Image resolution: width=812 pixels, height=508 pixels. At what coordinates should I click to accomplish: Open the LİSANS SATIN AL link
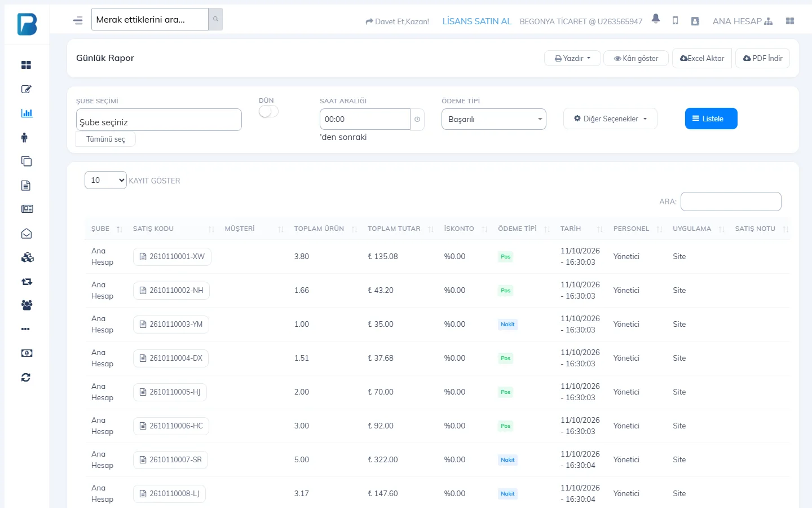pyautogui.click(x=477, y=21)
